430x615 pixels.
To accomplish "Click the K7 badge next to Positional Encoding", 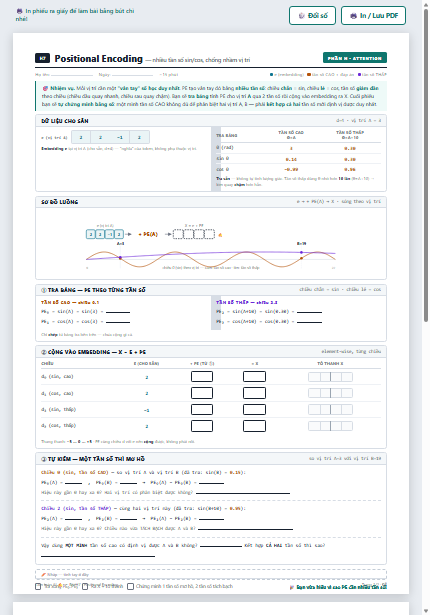I will click(42, 58).
